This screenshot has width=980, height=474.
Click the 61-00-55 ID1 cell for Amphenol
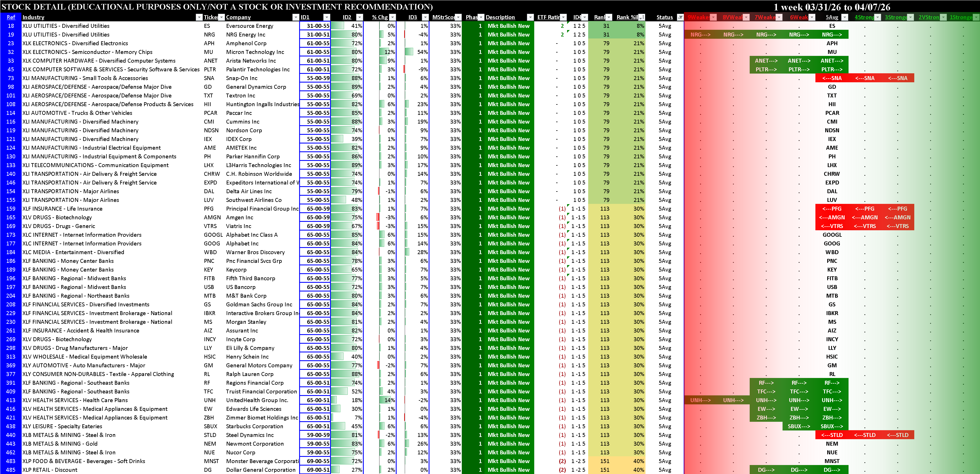pos(315,43)
